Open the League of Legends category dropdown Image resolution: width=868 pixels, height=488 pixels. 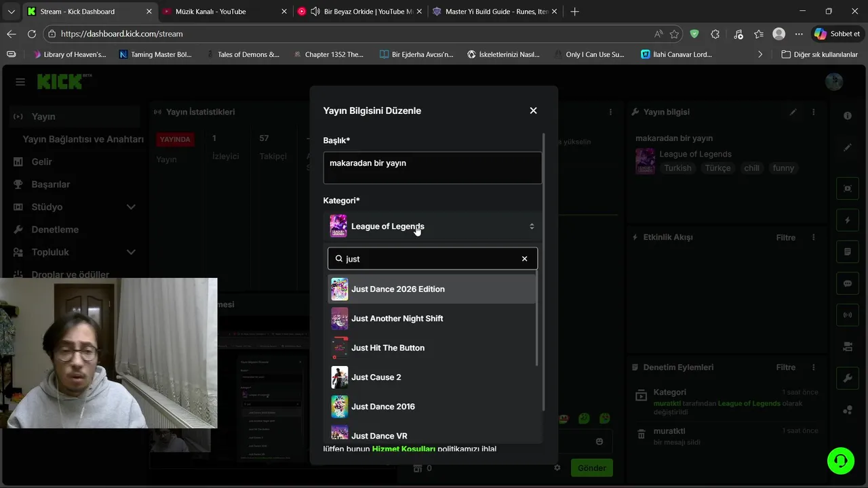(x=433, y=226)
